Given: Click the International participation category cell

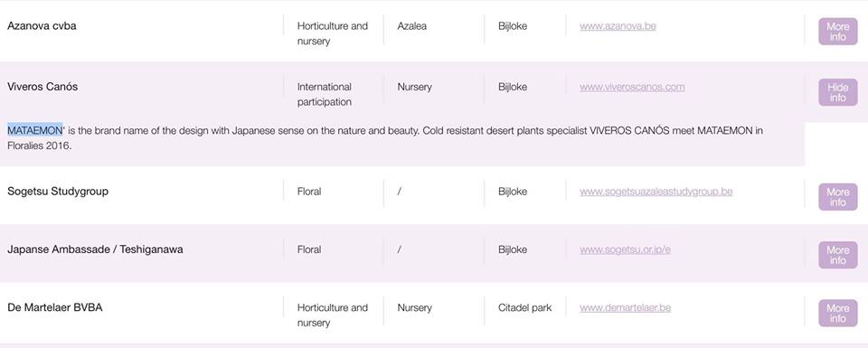Looking at the screenshot, I should (325, 95).
